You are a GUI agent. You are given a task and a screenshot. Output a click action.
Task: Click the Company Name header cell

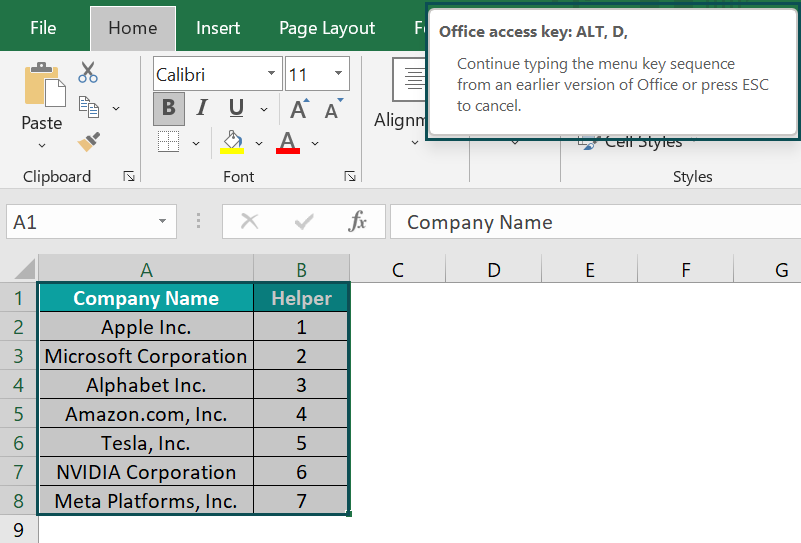point(146,298)
